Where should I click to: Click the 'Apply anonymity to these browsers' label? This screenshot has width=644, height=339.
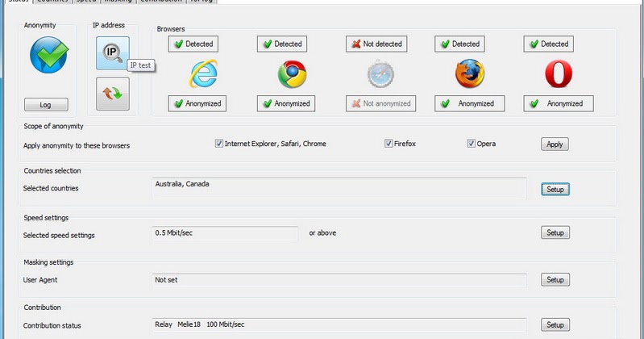point(77,145)
